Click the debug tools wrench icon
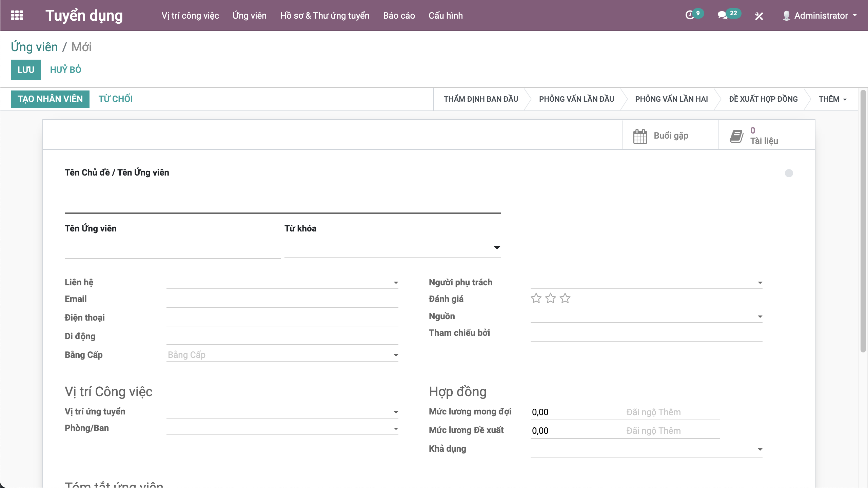 (x=759, y=16)
